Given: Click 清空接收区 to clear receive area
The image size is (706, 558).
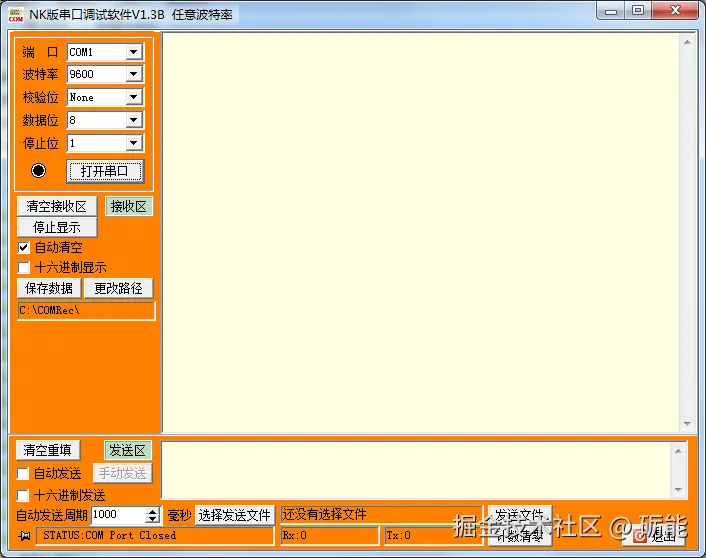Looking at the screenshot, I should tap(57, 206).
